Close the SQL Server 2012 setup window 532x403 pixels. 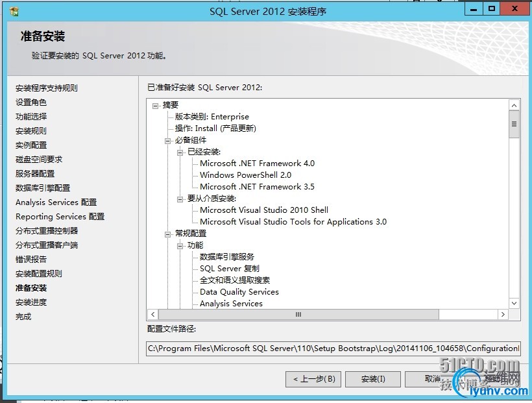tap(514, 8)
